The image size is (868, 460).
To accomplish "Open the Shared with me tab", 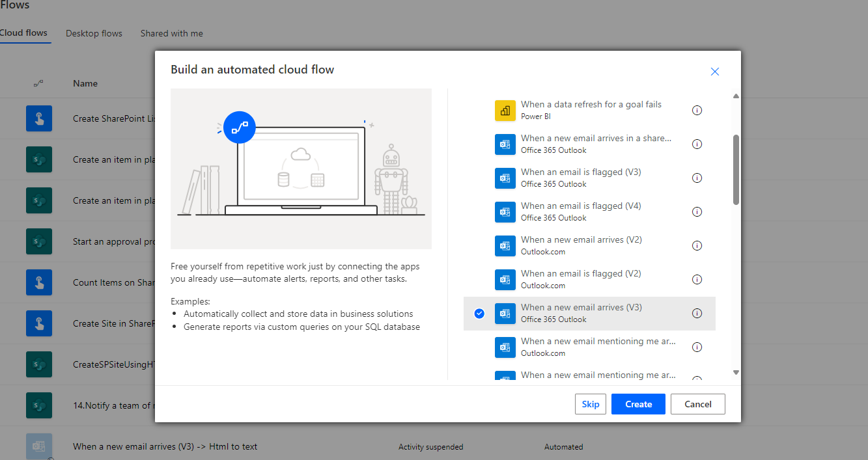I will [171, 33].
